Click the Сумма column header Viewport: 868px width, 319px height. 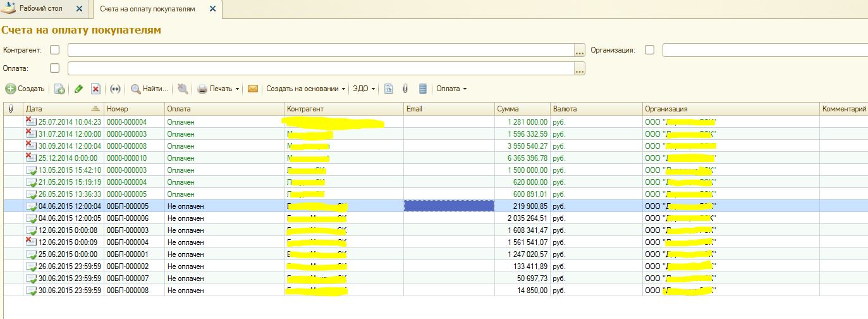pos(522,109)
